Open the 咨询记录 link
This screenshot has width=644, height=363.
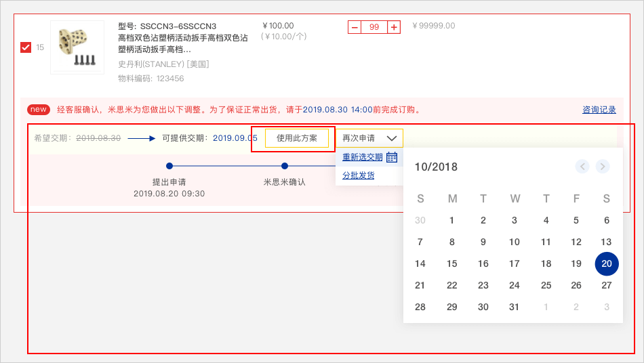(x=599, y=110)
